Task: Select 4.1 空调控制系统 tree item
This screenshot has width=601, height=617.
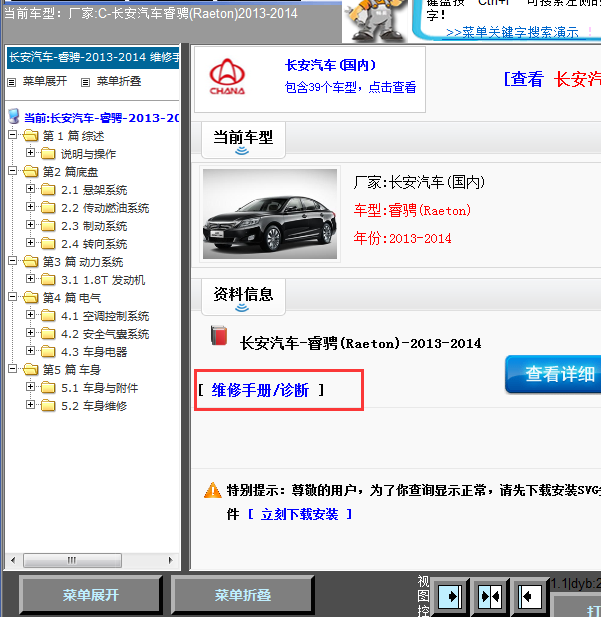Action: [105, 316]
